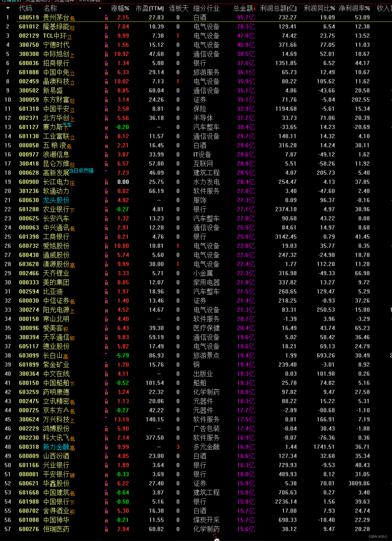Select the cyan stock name 龙头股份
This screenshot has width=392, height=541.
tap(56, 200)
